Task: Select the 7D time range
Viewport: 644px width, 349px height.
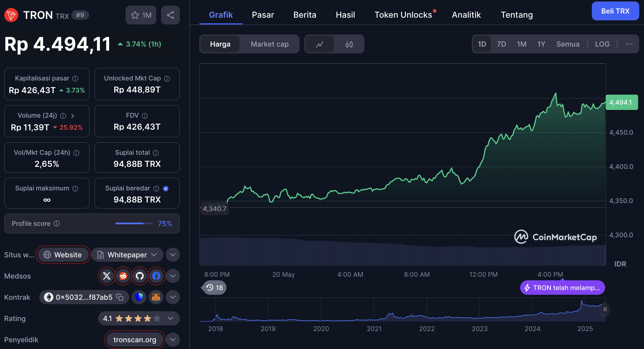Action: point(501,44)
